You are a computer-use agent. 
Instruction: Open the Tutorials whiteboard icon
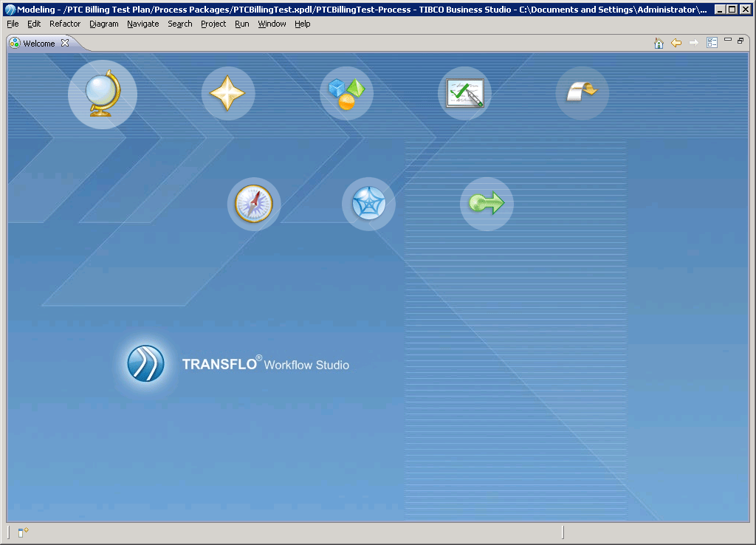[464, 93]
